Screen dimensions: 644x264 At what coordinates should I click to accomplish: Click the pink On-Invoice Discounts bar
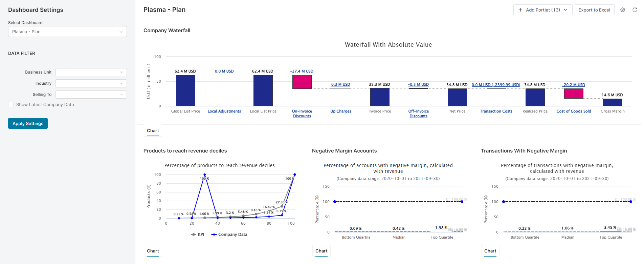click(x=302, y=82)
